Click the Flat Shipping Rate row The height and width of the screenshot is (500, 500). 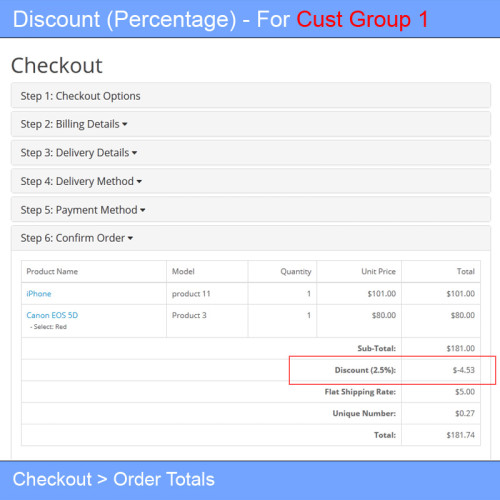[x=251, y=392]
